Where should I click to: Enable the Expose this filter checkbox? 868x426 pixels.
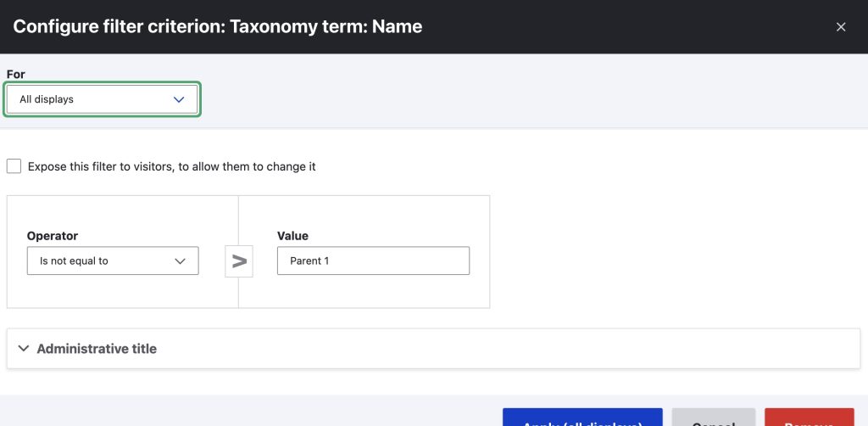pyautogui.click(x=14, y=166)
